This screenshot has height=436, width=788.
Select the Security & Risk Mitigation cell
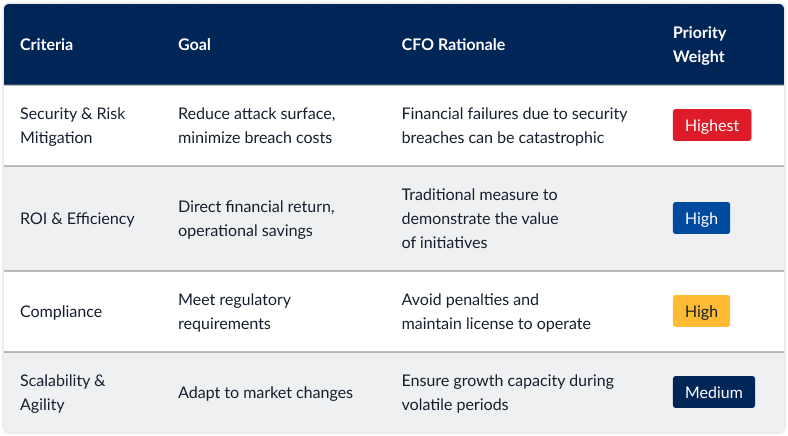point(73,126)
